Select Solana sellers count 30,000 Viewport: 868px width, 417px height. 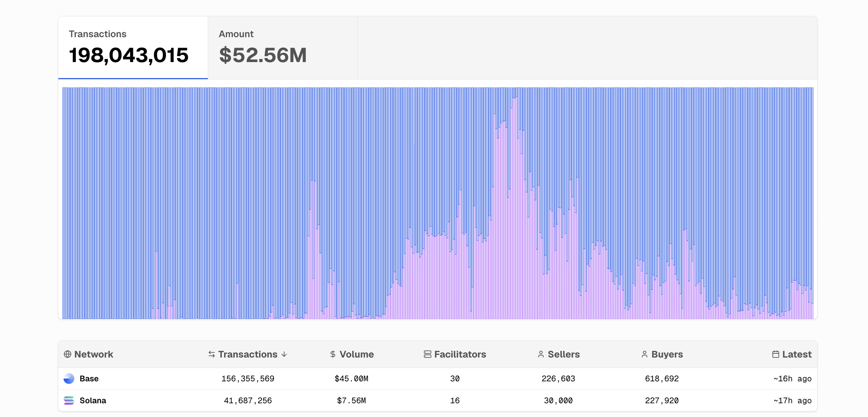point(558,401)
